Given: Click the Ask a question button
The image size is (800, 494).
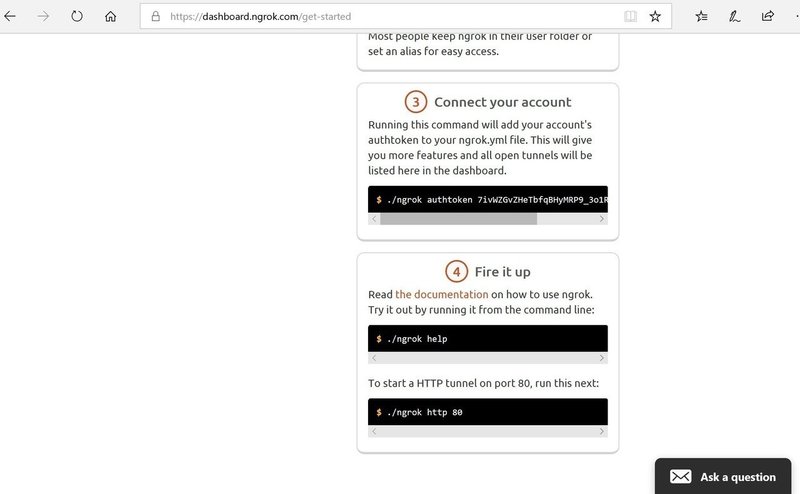Looking at the screenshot, I should tap(723, 477).
